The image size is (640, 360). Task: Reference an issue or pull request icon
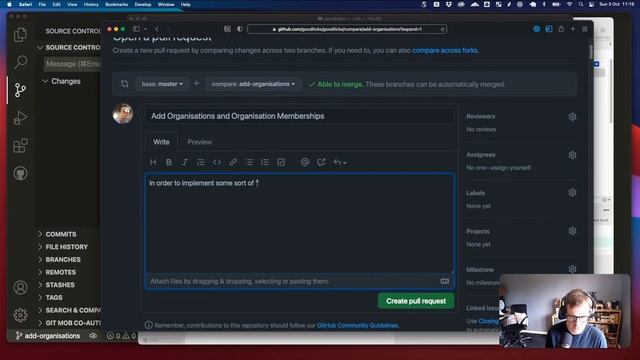(x=321, y=162)
